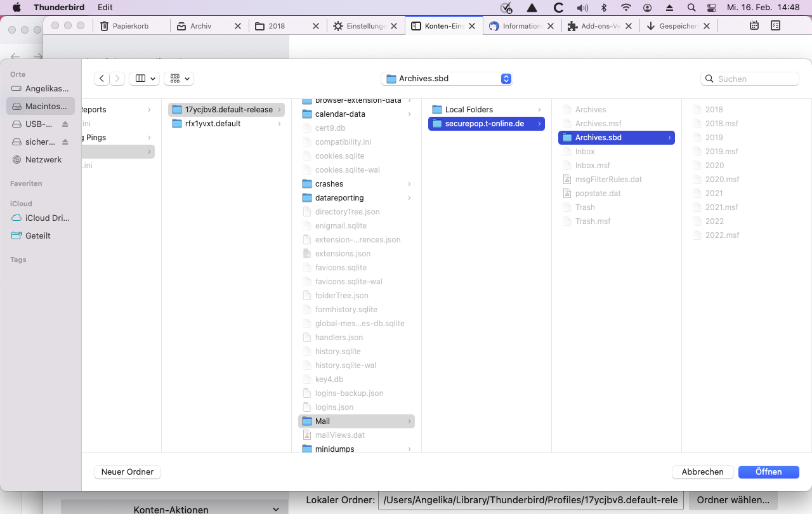Select Netzwerk in the sidebar
The image size is (812, 514).
tap(41, 159)
